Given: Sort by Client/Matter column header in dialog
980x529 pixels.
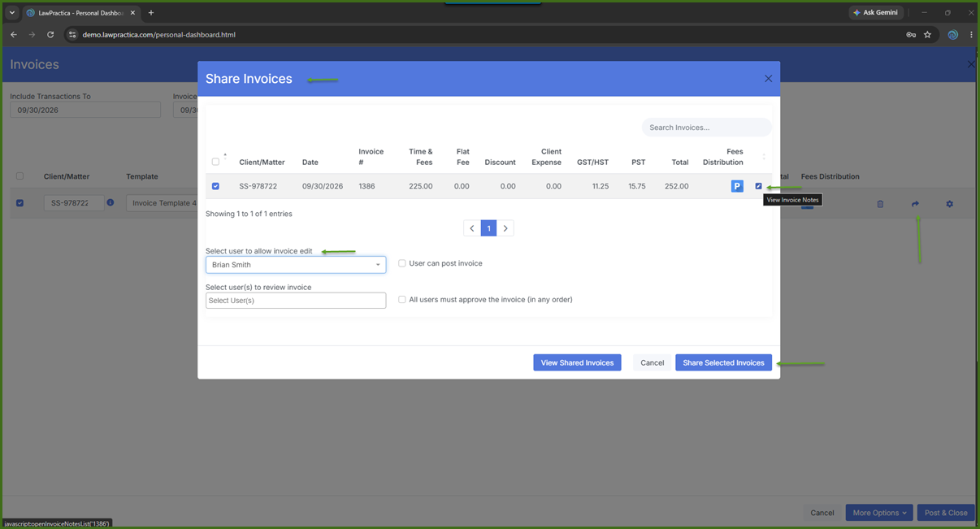Looking at the screenshot, I should coord(262,163).
